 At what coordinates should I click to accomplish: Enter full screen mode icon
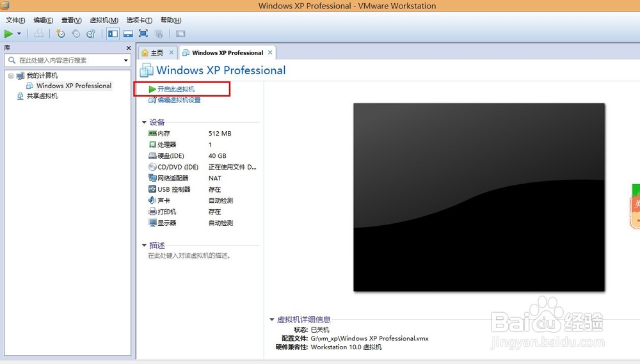click(143, 34)
